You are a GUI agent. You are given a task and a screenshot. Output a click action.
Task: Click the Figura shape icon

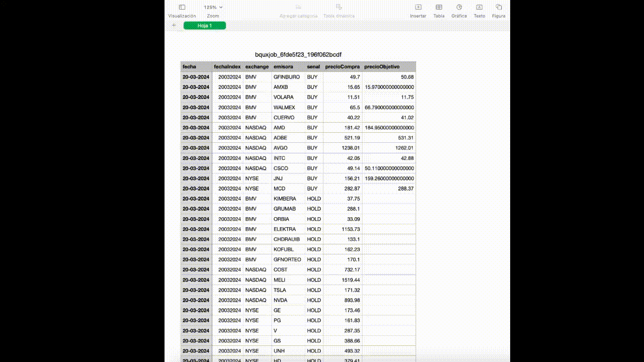[499, 7]
